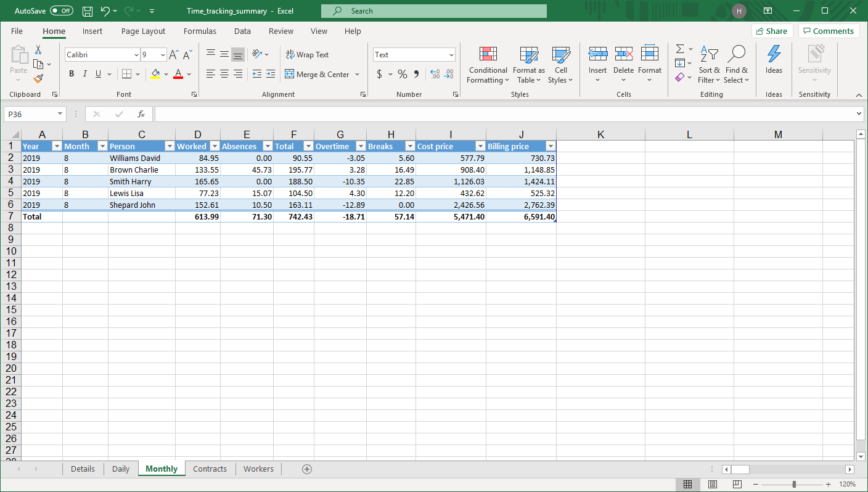Expand the Name Box dropdown arrow
The width and height of the screenshot is (868, 492).
tap(60, 114)
